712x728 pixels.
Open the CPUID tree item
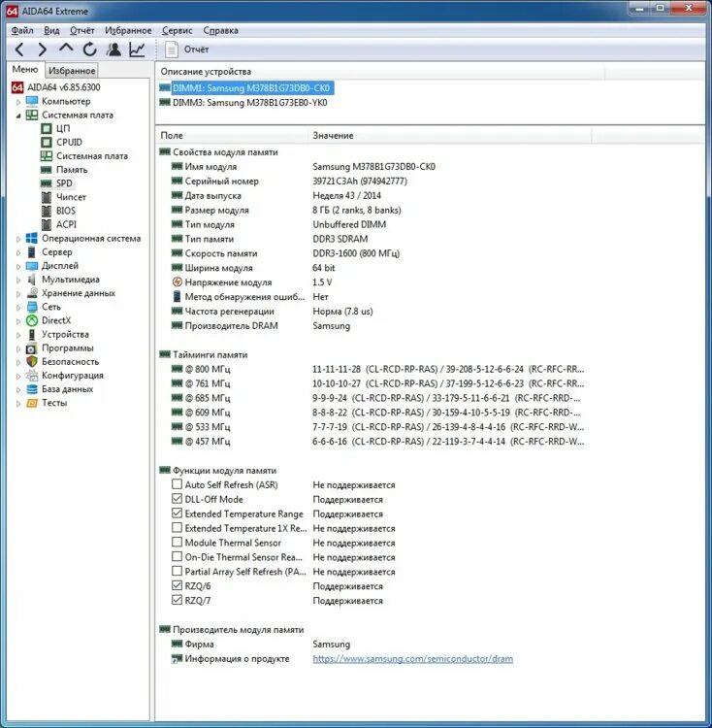[69, 142]
